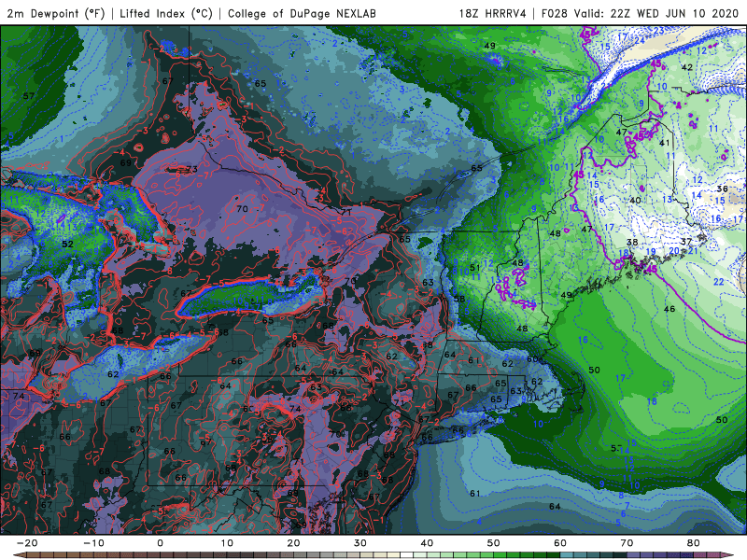This screenshot has width=747, height=560.
Task: Click the 73 dewpoint value on the map
Action: 191,169
